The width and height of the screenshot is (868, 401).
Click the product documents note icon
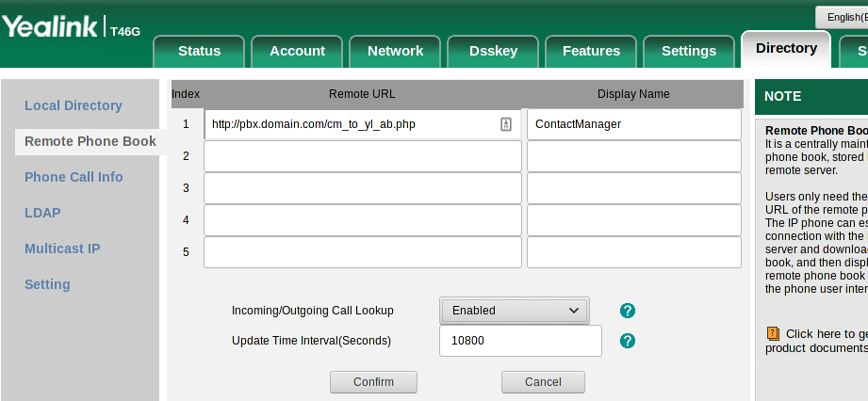[x=773, y=333]
